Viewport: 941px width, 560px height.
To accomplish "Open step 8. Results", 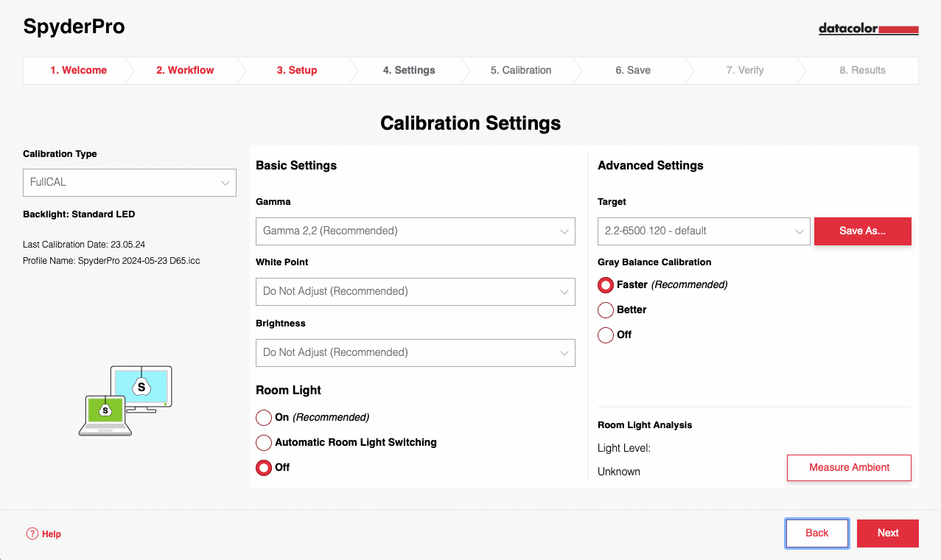I will (x=862, y=71).
